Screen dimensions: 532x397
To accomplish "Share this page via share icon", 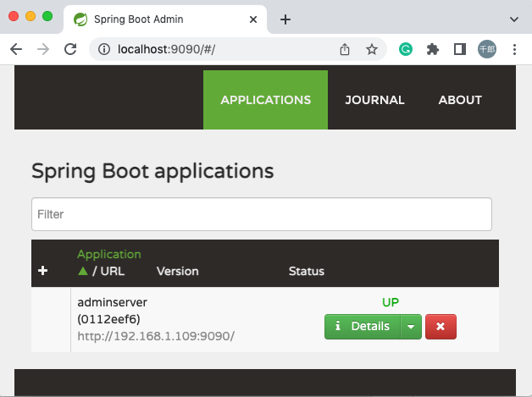I will coord(345,49).
